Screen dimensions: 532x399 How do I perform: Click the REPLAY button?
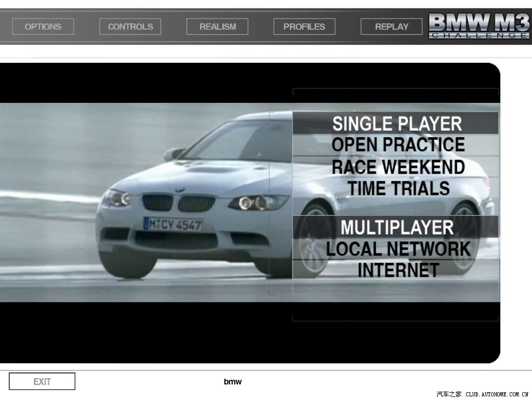tap(391, 26)
